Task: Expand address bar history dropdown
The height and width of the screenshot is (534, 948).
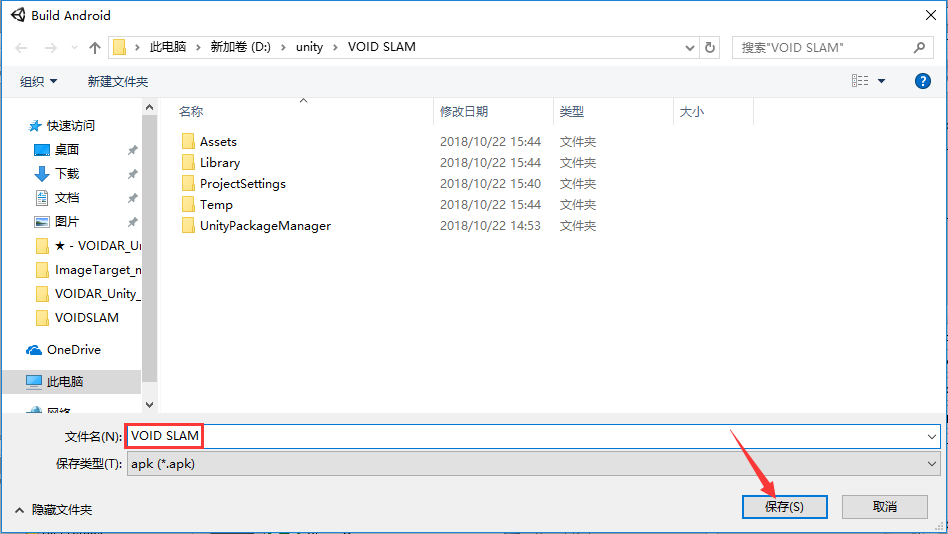Action: click(689, 48)
